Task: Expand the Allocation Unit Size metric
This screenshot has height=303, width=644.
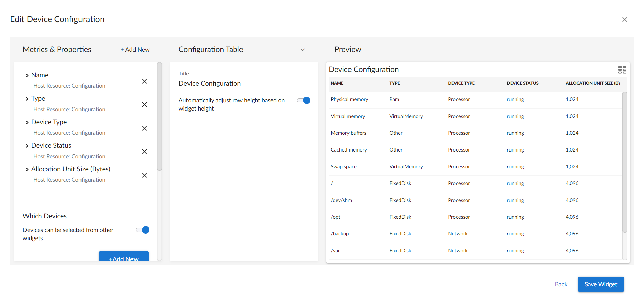Action: point(27,169)
